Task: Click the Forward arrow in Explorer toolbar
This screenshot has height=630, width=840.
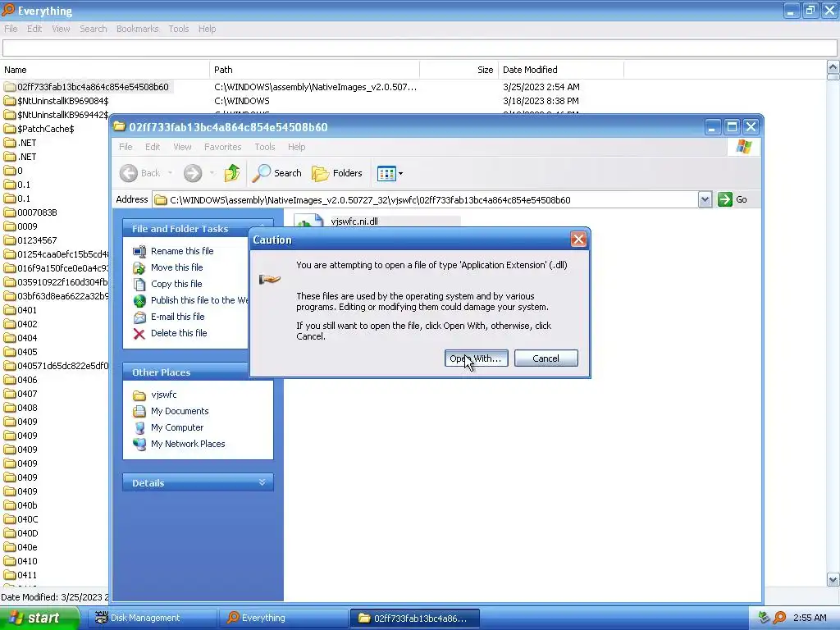Action: click(x=193, y=173)
